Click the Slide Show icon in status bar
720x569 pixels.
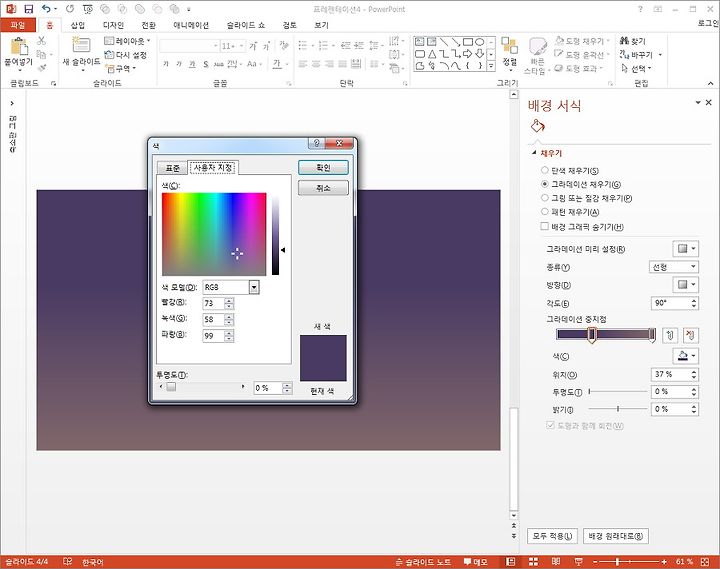pos(579,562)
